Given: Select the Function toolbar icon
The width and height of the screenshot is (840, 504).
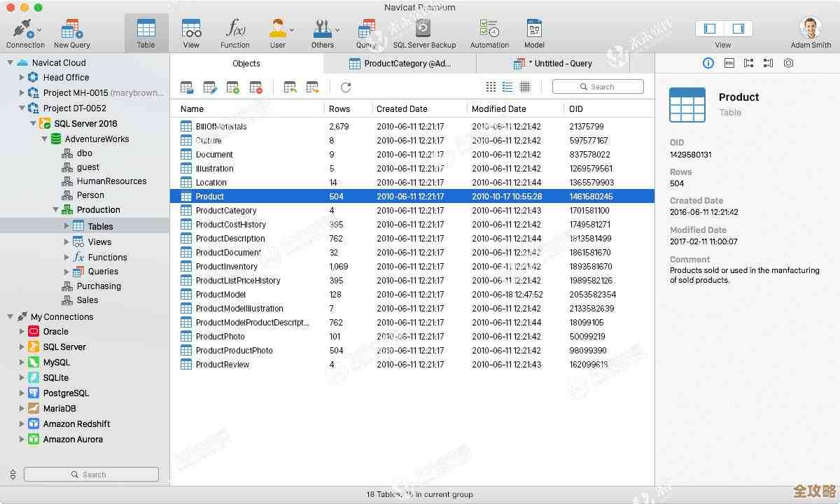Looking at the screenshot, I should click(234, 30).
